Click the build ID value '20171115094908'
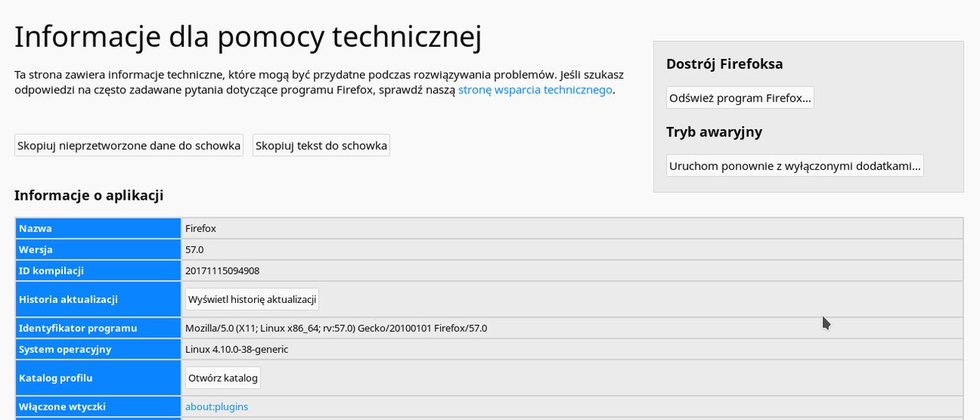The width and height of the screenshot is (980, 420). (222, 271)
